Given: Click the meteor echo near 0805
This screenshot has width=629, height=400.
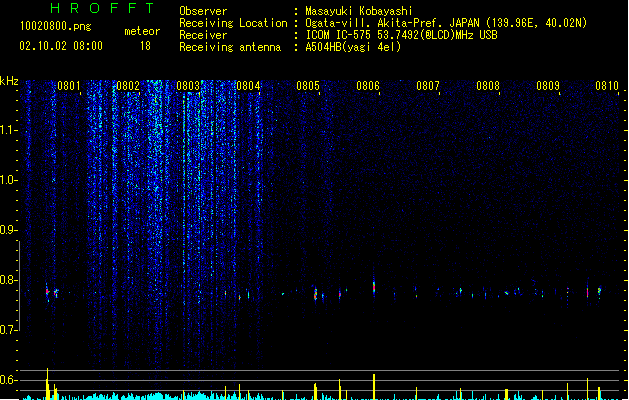Looking at the screenshot, I should point(315,294).
